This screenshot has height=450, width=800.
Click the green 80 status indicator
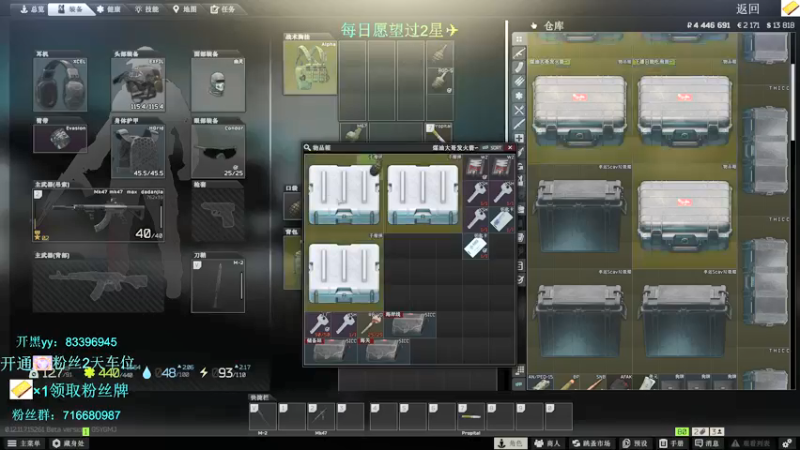coord(682,432)
